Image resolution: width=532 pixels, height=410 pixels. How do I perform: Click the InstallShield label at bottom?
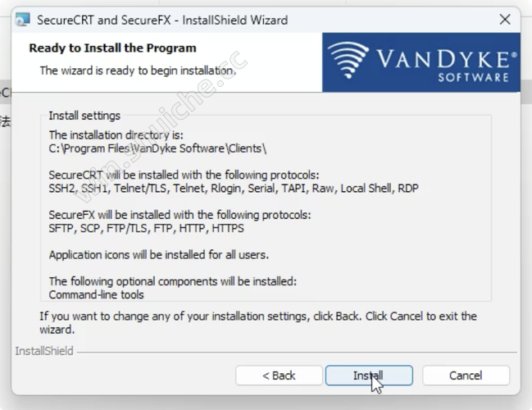tap(44, 351)
